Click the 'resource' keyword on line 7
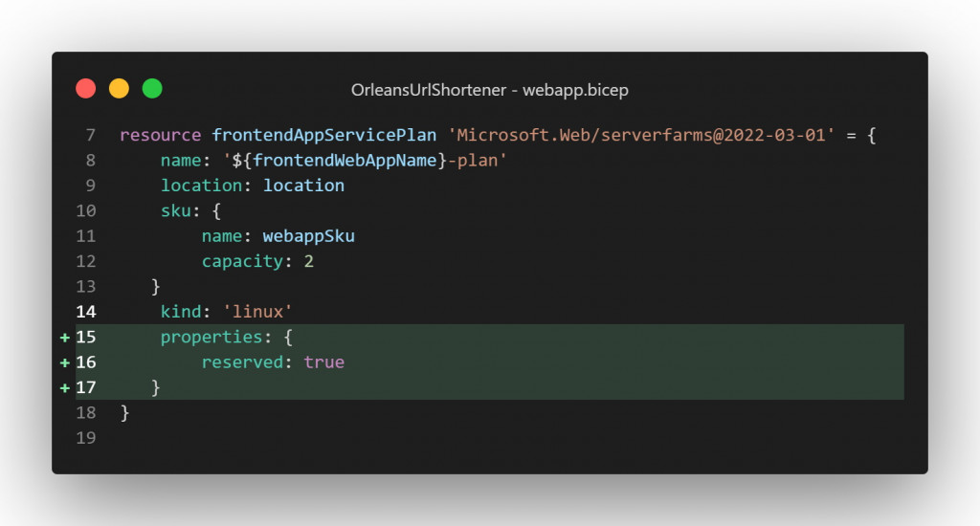980x526 pixels. pyautogui.click(x=160, y=136)
